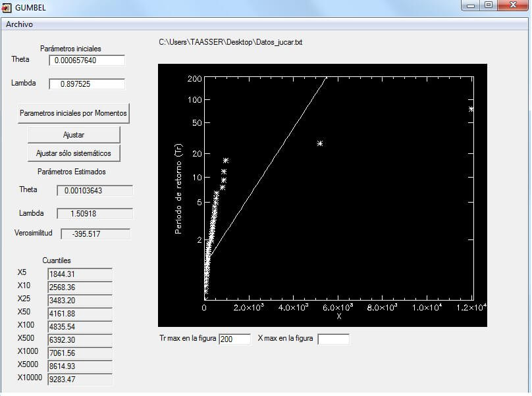Click the X1000 quantile value field

[80, 353]
